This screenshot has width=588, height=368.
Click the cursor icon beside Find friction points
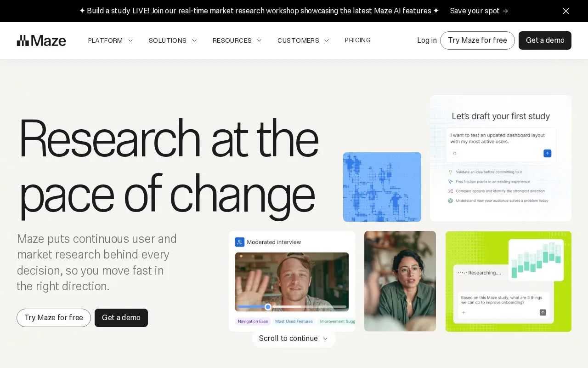pyautogui.click(x=451, y=182)
